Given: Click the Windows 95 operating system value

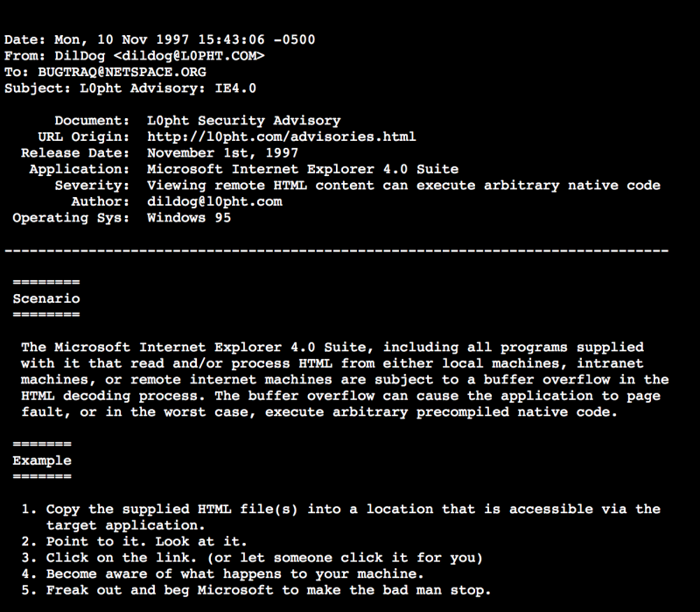Looking at the screenshot, I should point(189,218).
